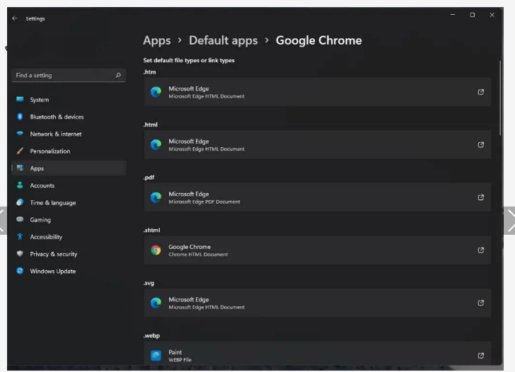Click the Edge icon under .html
The image size is (515, 372).
(x=156, y=145)
